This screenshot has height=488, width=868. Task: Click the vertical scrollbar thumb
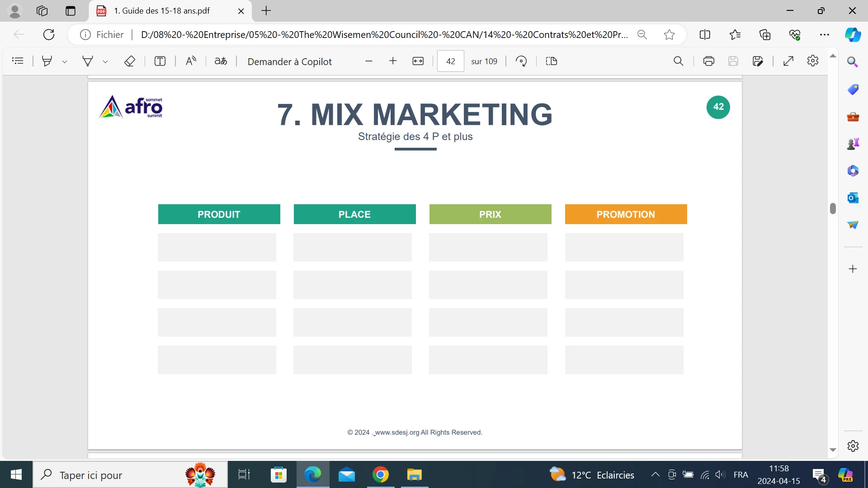pos(833,208)
